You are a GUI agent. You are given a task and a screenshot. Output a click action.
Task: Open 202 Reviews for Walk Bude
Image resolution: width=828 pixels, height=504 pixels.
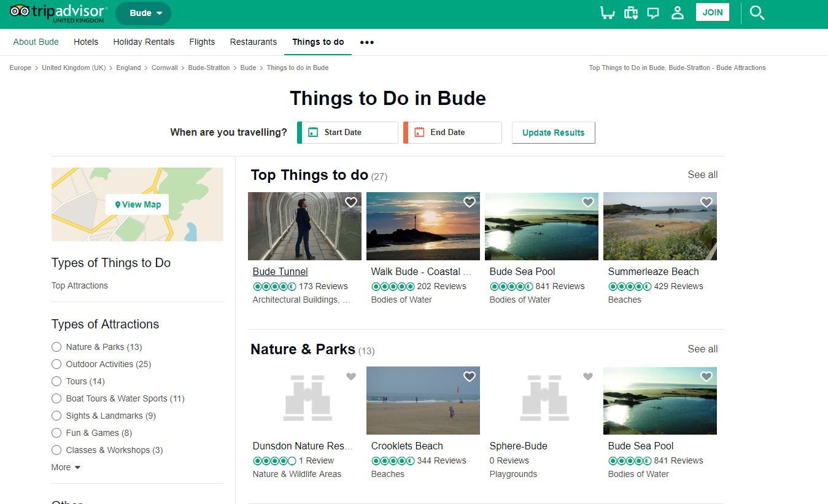tap(441, 286)
